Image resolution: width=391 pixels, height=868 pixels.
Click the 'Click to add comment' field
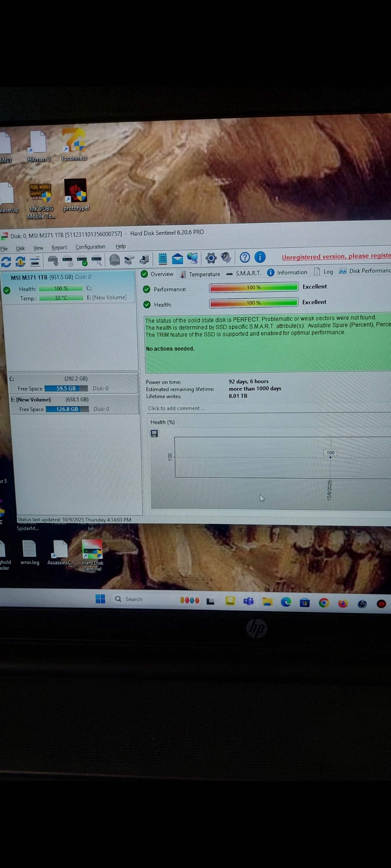coord(176,408)
